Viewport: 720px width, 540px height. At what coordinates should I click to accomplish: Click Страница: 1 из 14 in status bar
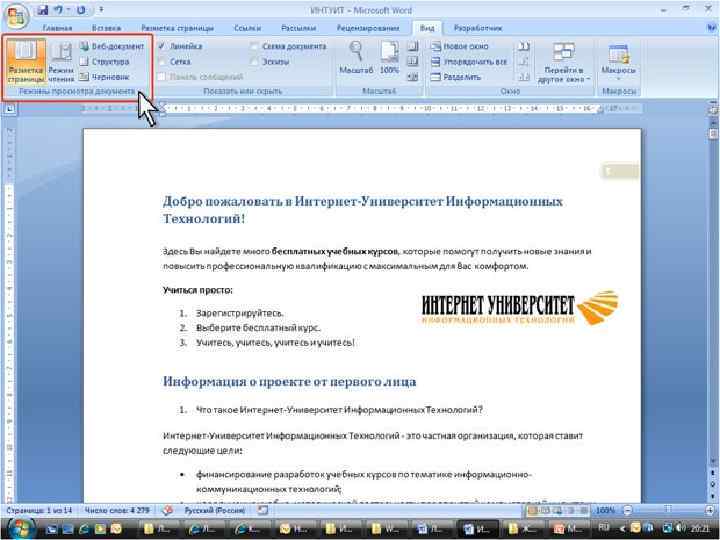tap(39, 510)
